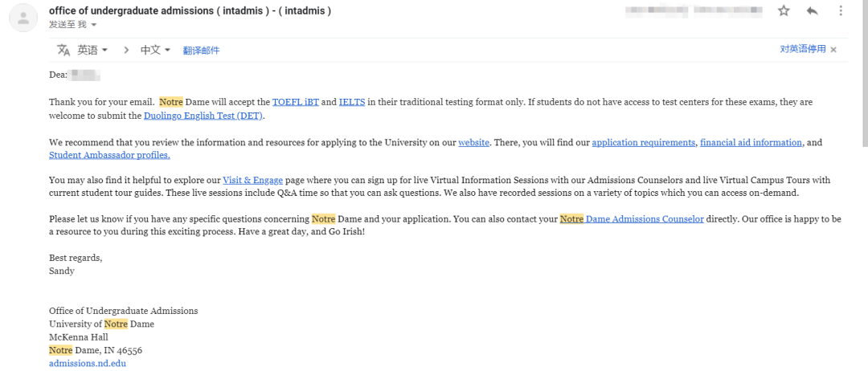Open the 中文 target language dropdown
The height and width of the screenshot is (371, 868).
click(x=155, y=50)
